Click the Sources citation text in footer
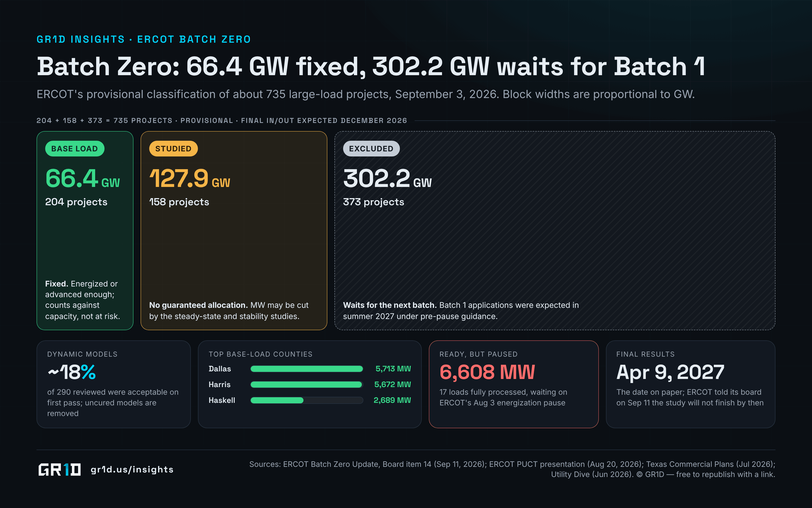 coord(512,469)
